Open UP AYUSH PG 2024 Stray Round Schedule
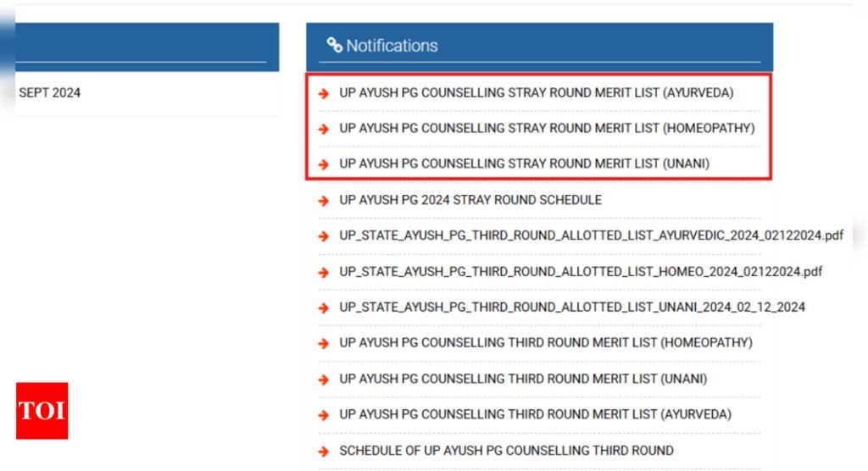Image resolution: width=868 pixels, height=471 pixels. [470, 200]
